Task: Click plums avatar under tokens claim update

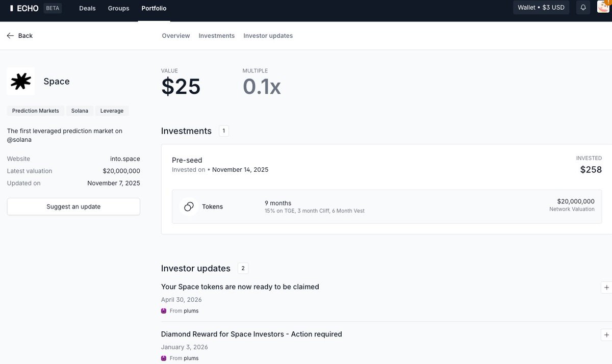Action: point(164,311)
